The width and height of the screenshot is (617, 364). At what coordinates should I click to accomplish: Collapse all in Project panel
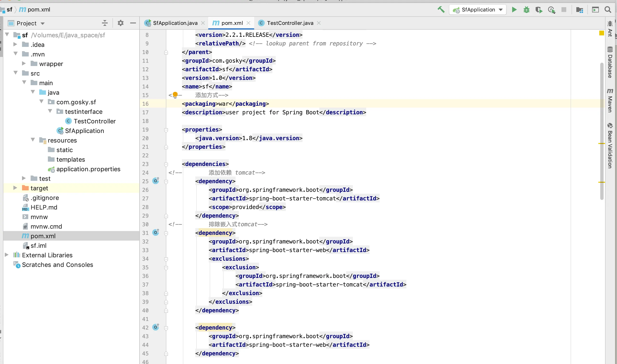pos(105,23)
